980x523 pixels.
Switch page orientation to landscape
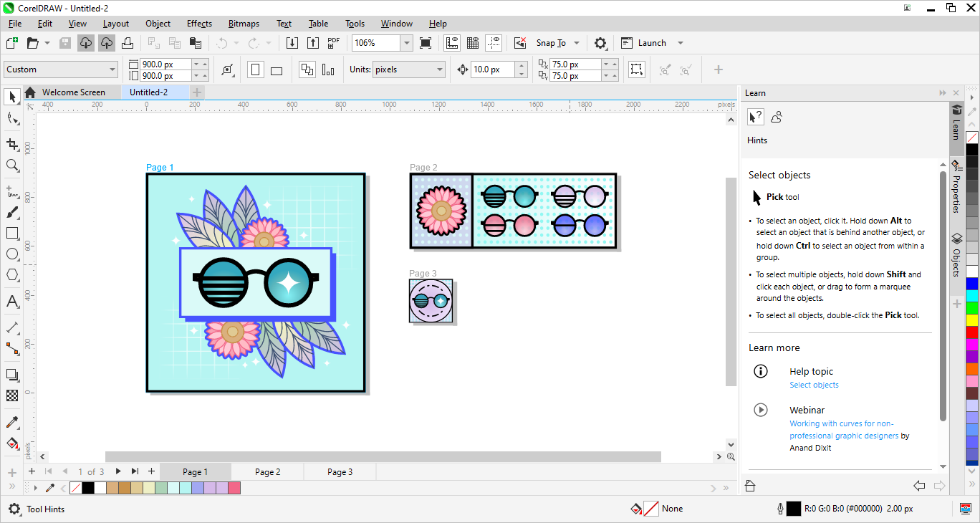[276, 69]
